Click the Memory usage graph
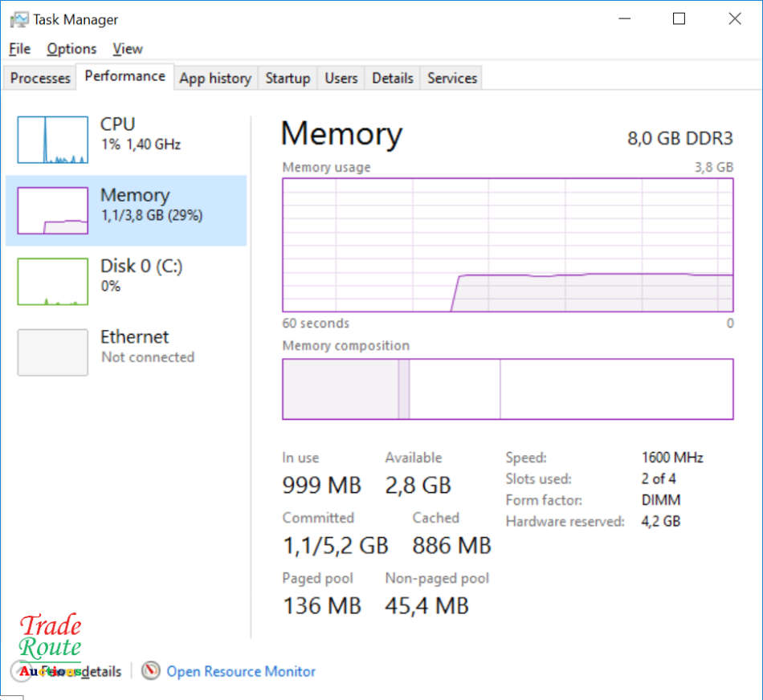This screenshot has width=763, height=700. tap(508, 245)
